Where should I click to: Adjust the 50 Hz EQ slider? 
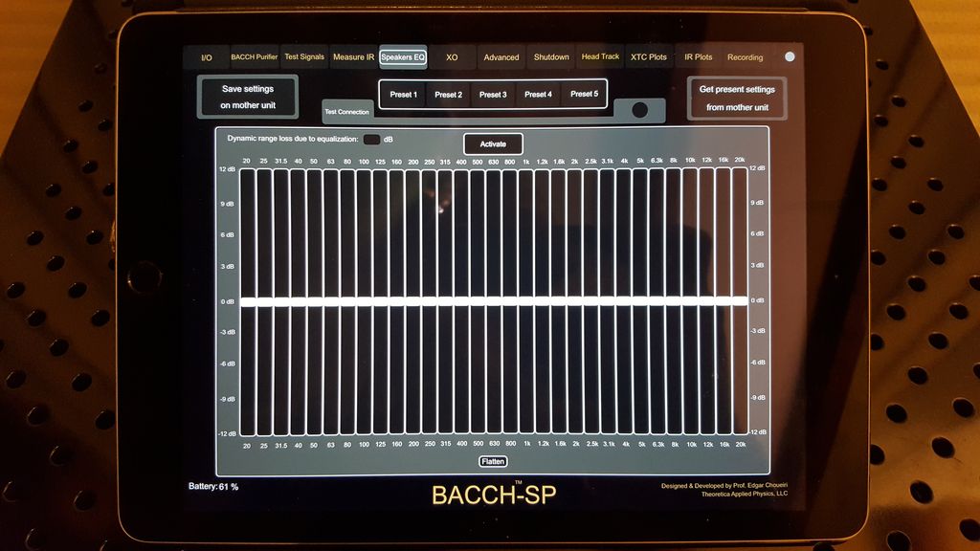point(314,301)
